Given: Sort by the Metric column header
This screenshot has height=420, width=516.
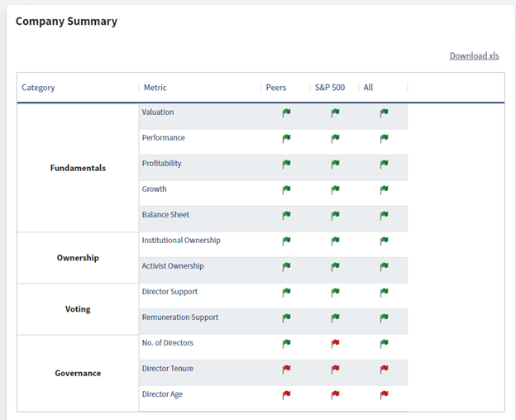Looking at the screenshot, I should 155,88.
